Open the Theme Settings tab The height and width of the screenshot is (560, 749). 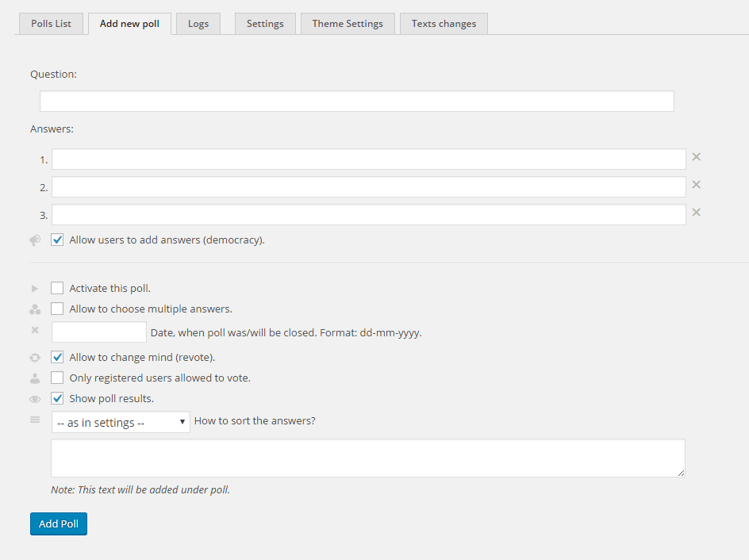click(348, 23)
